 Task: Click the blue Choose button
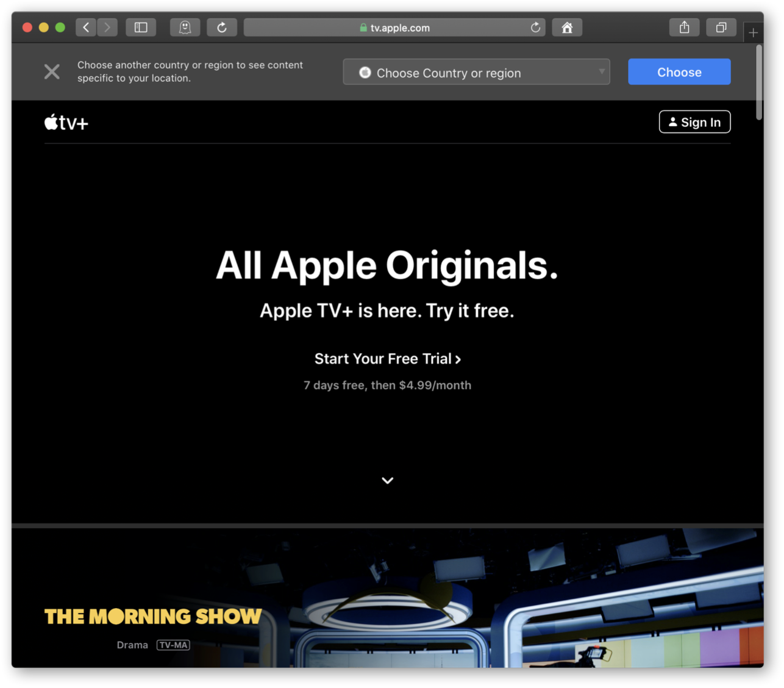tap(679, 72)
